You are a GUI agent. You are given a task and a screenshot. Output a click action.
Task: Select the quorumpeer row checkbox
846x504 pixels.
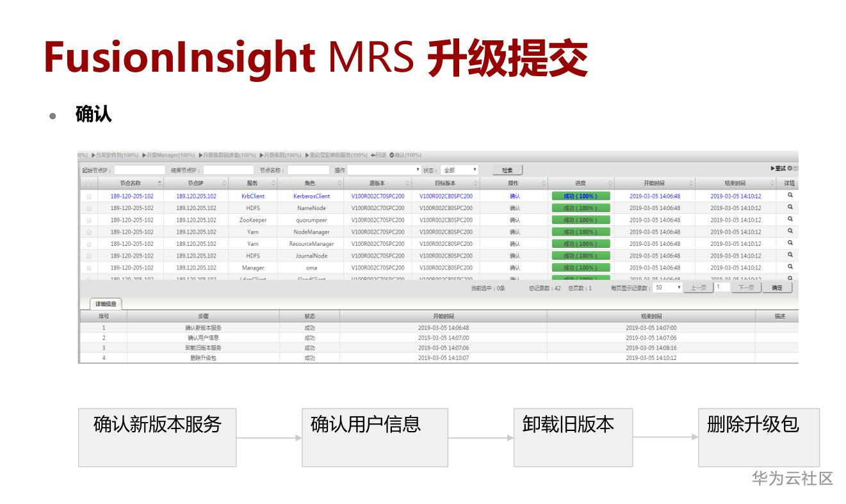pyautogui.click(x=89, y=220)
